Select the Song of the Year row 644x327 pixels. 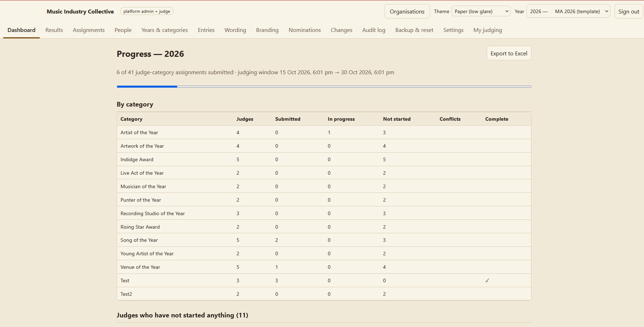tap(324, 240)
